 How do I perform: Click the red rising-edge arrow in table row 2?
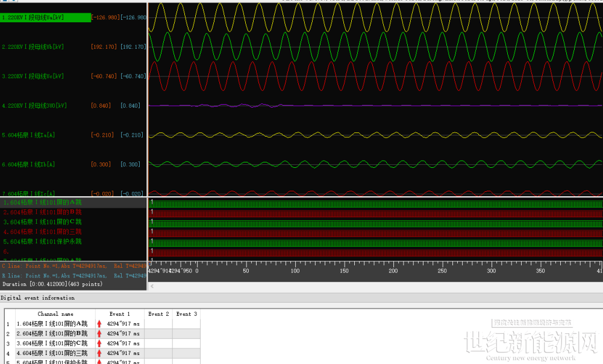tap(99, 333)
